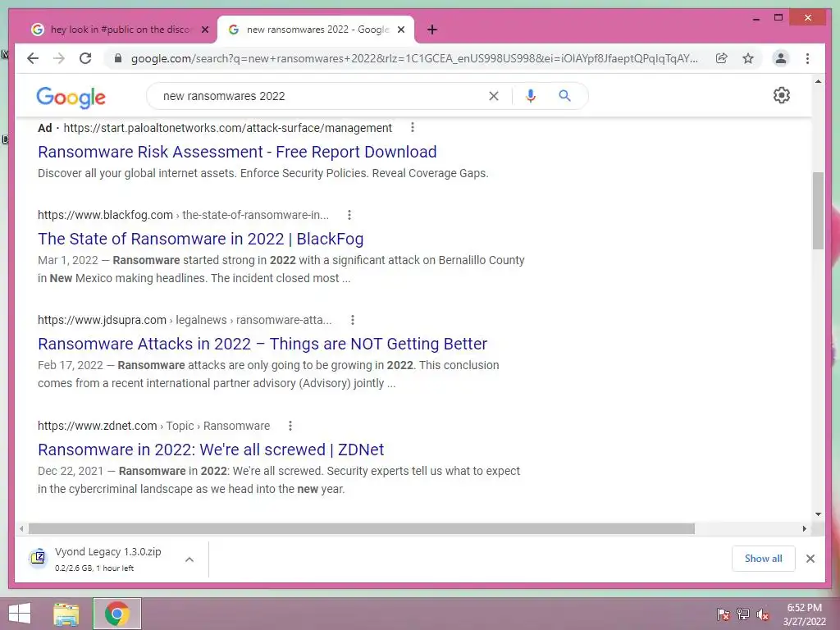
Task: Click the horizontal scrollbar thumb
Action: click(362, 529)
